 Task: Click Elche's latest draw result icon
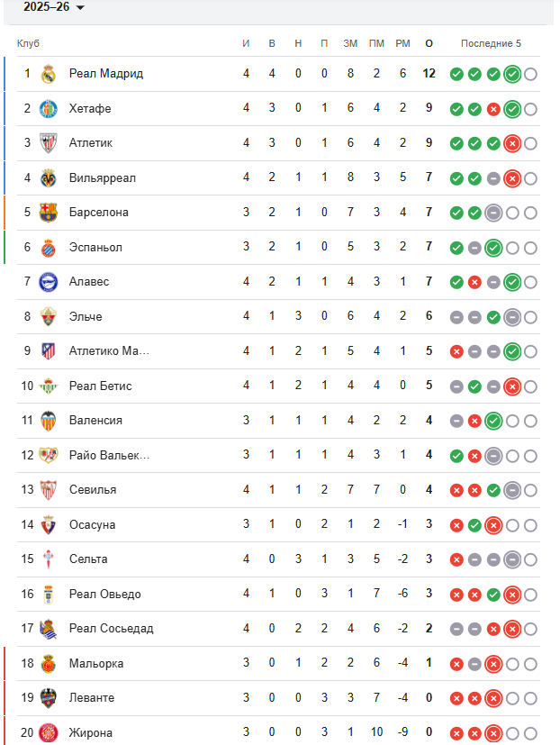click(512, 317)
